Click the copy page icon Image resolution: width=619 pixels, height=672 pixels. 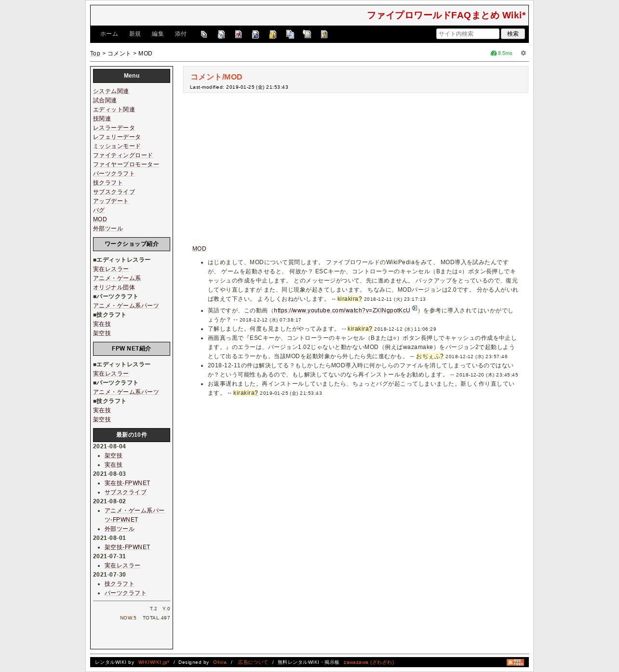pyautogui.click(x=290, y=34)
